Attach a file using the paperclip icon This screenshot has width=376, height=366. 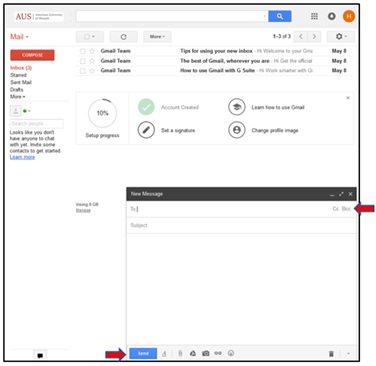(x=180, y=353)
